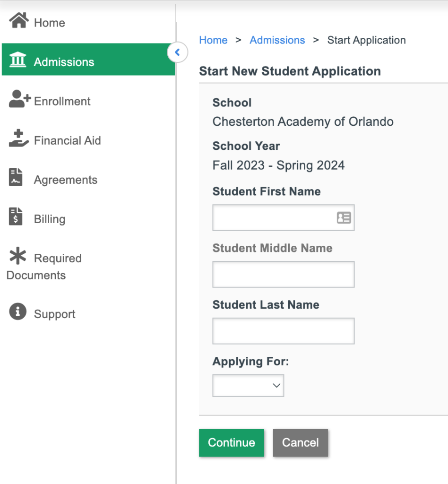This screenshot has width=448, height=484.
Task: Click the Enrollment person-plus icon
Action: tap(20, 99)
